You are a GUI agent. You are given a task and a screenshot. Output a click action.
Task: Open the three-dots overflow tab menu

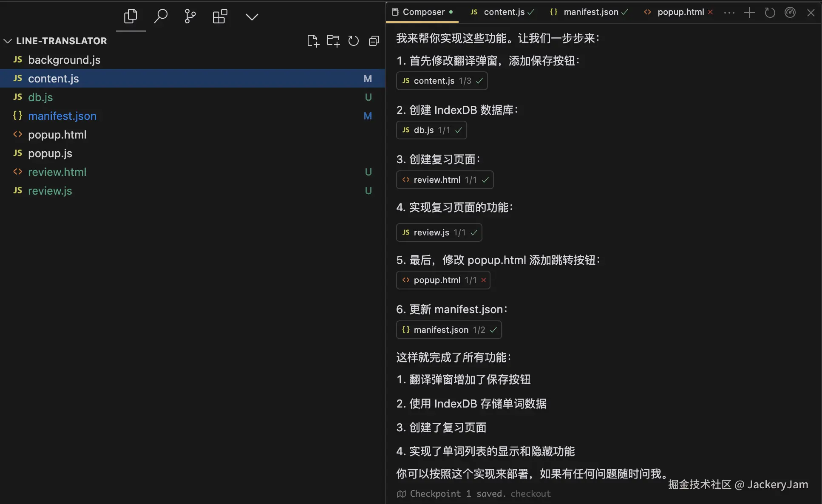(x=729, y=13)
